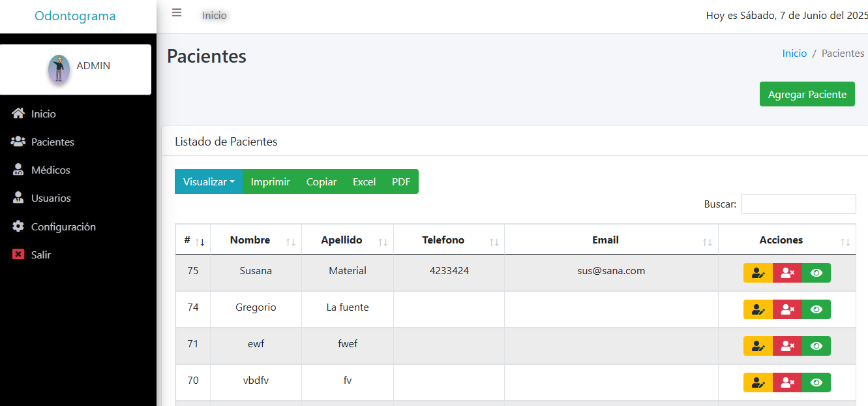Go to Configuración in the sidebar

pyautogui.click(x=63, y=226)
